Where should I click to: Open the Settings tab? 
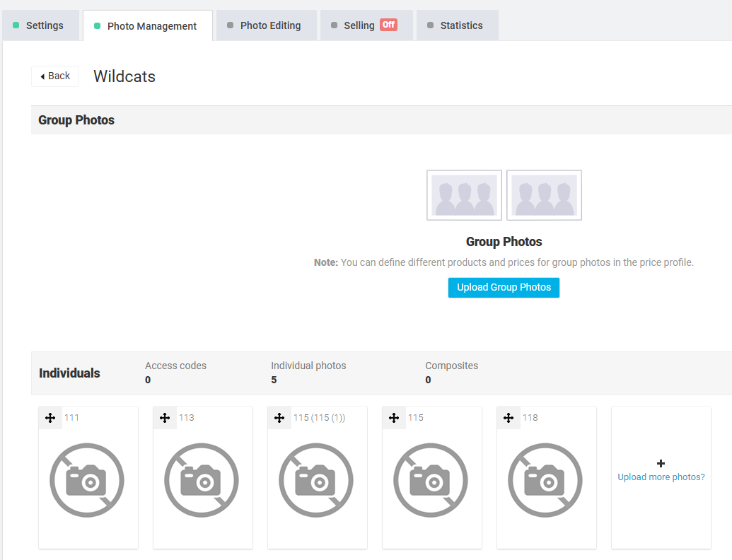point(39,25)
